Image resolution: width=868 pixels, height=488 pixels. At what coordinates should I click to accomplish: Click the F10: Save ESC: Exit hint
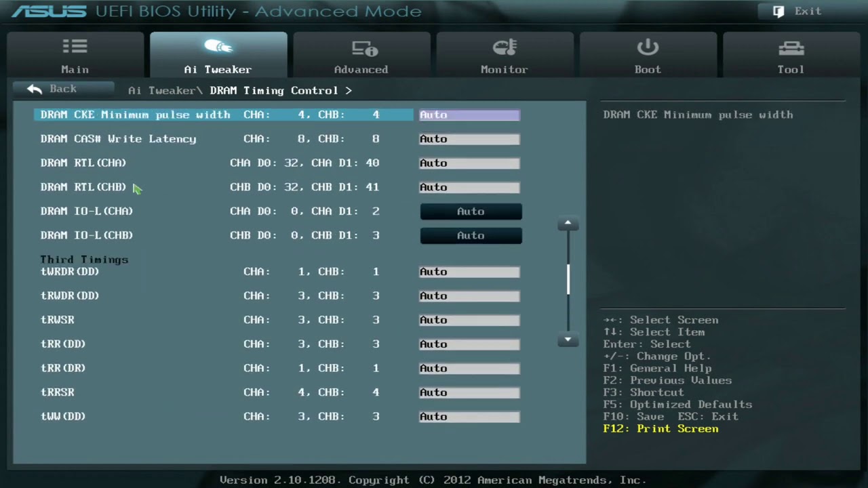[x=671, y=417]
